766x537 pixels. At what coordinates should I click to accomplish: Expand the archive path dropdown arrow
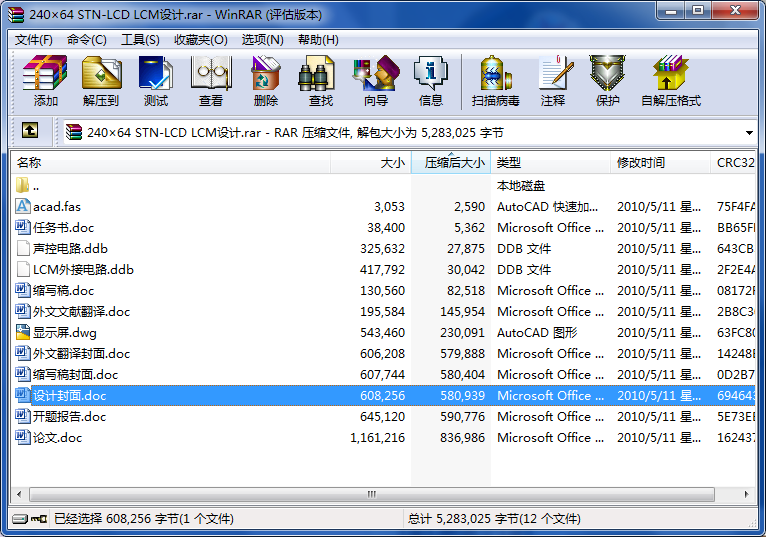click(749, 132)
